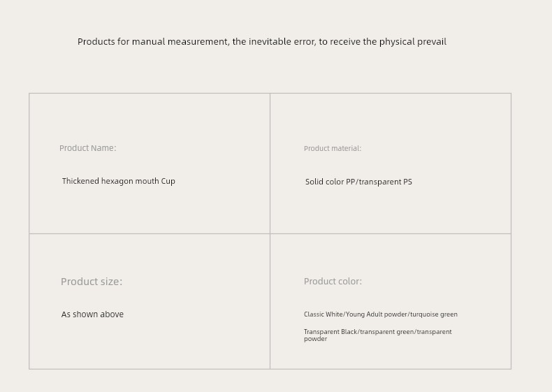552x392 pixels.
Task: Select the 'Product Name:' label
Action: (x=87, y=148)
